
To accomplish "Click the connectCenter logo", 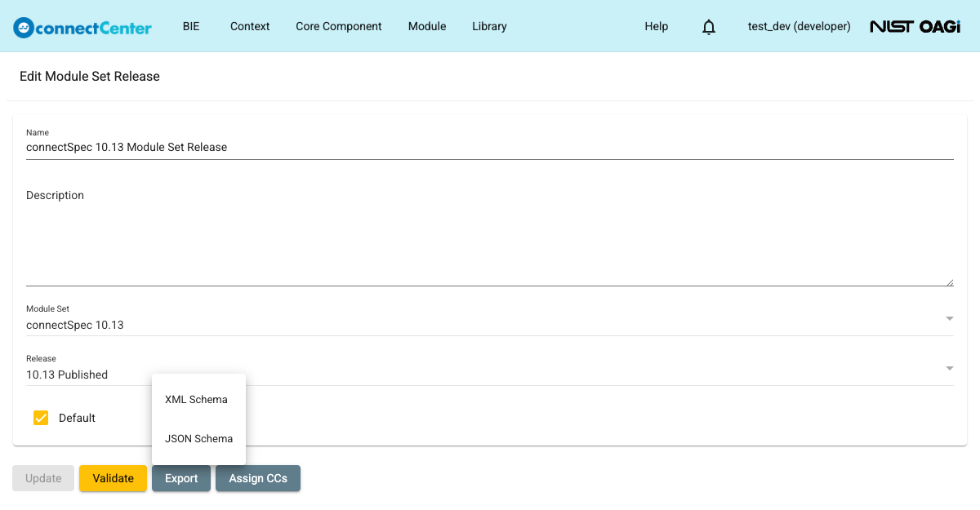I will click(82, 27).
